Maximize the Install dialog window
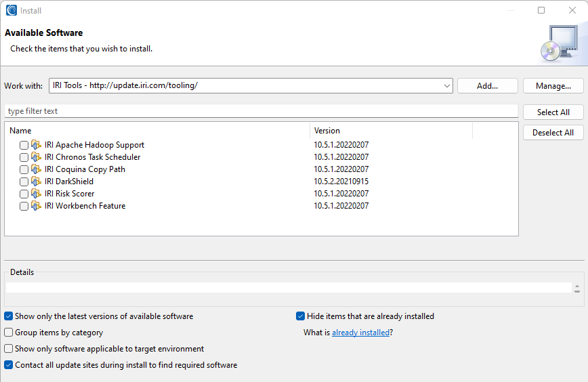 [x=541, y=10]
